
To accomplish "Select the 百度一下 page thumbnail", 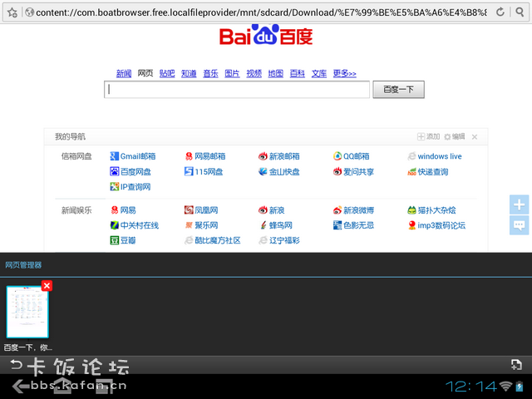I will click(x=27, y=312).
